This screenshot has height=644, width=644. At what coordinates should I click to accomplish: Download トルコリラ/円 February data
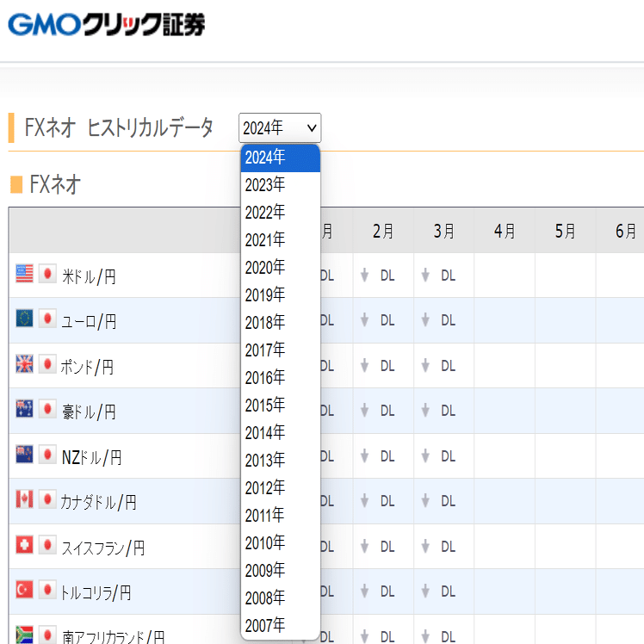pyautogui.click(x=378, y=591)
